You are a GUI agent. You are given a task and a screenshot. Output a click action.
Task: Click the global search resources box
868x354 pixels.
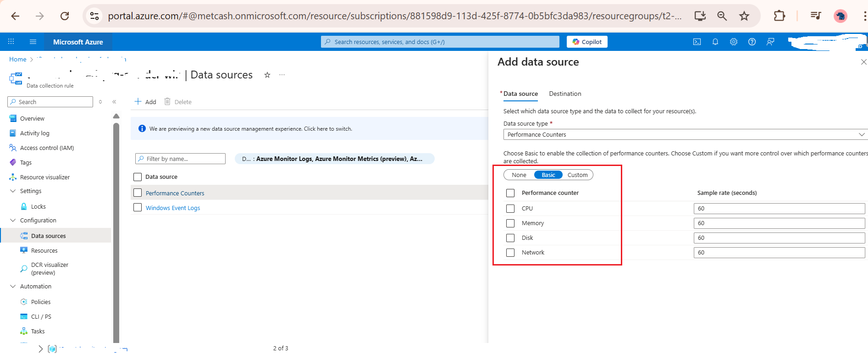[x=440, y=42]
